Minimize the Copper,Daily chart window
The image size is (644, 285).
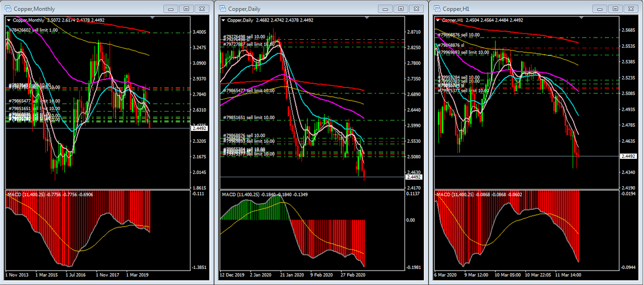tap(386, 8)
